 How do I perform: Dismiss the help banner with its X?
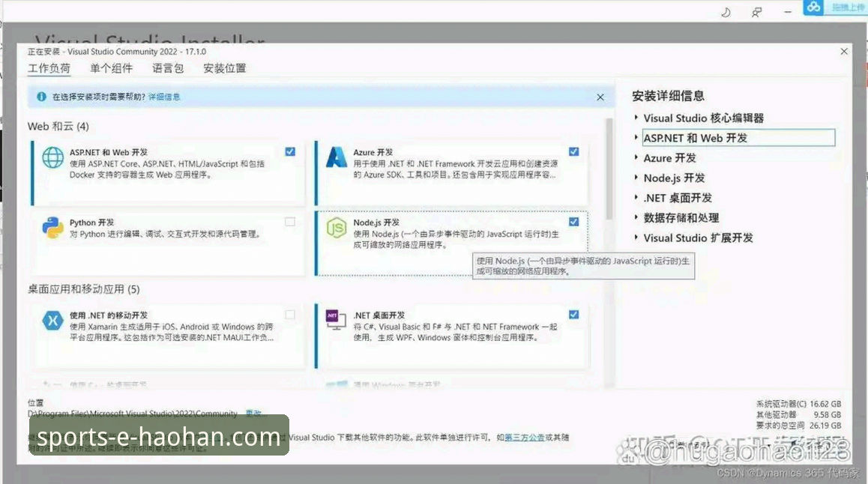coord(600,97)
